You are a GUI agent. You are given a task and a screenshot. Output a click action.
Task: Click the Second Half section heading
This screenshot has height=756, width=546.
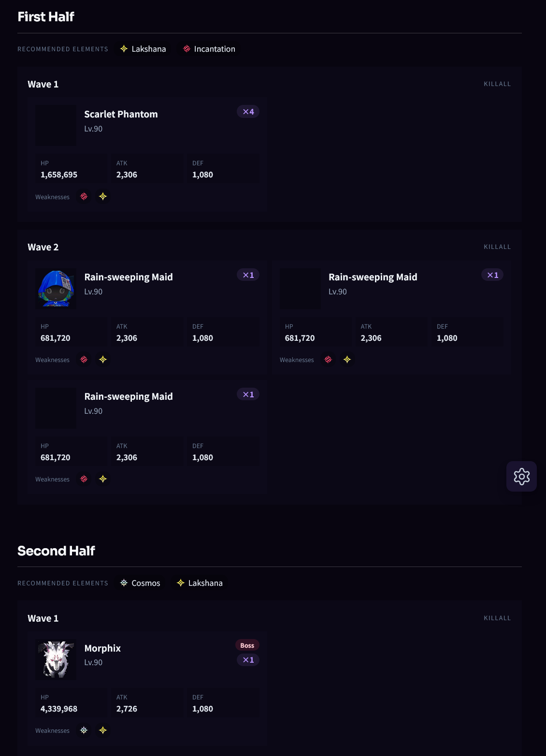[x=56, y=551]
